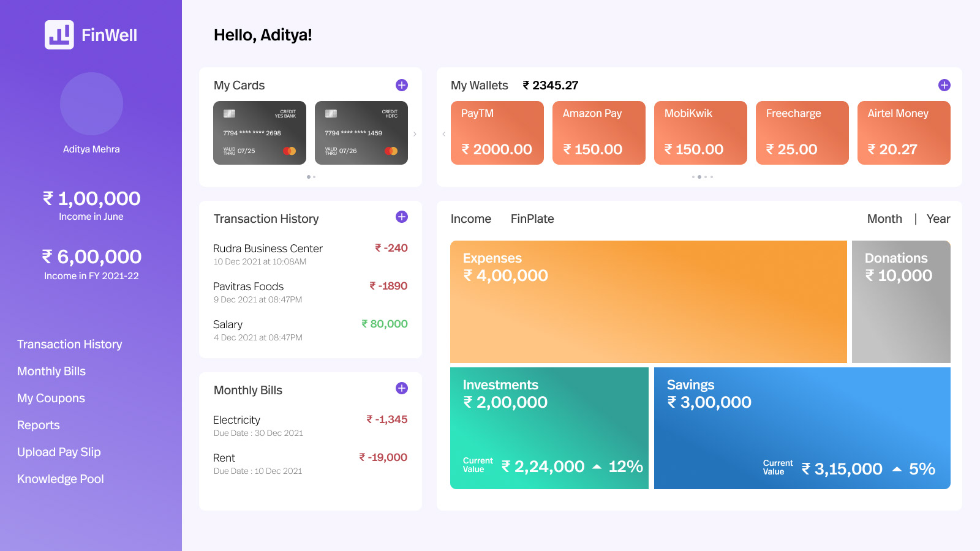Open the Pavitras Foods transaction

pos(310,292)
